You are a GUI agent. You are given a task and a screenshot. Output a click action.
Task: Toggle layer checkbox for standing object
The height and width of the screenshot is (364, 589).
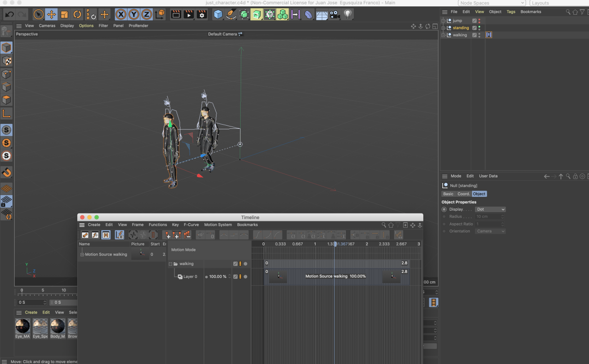click(474, 28)
